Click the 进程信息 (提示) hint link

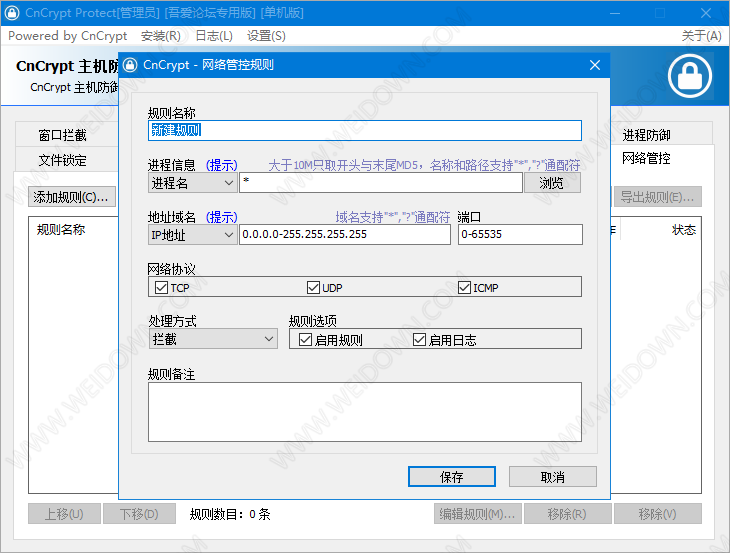tap(222, 165)
